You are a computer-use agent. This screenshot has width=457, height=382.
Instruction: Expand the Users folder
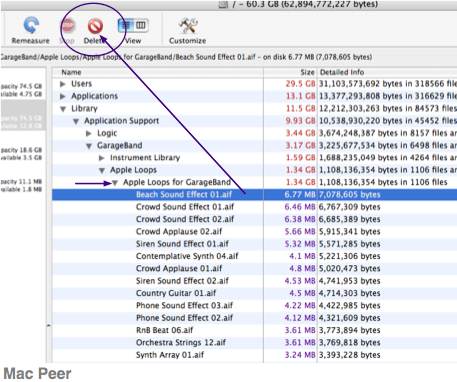point(63,84)
